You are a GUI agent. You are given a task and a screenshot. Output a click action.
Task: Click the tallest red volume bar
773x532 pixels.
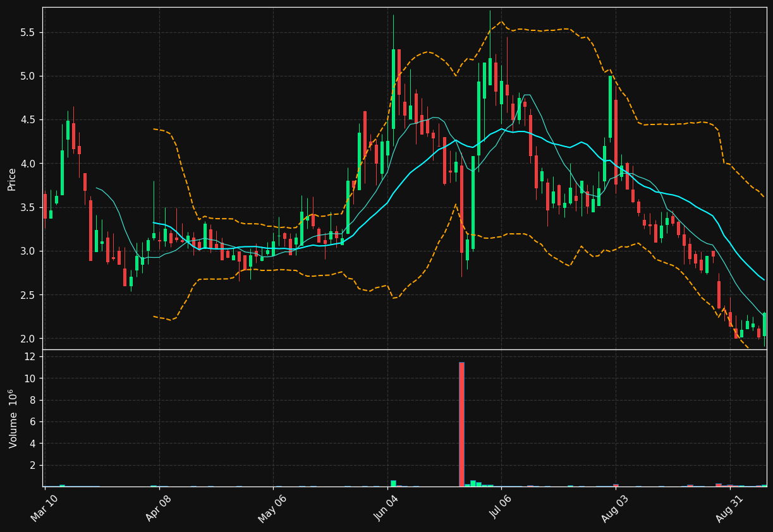(461, 424)
